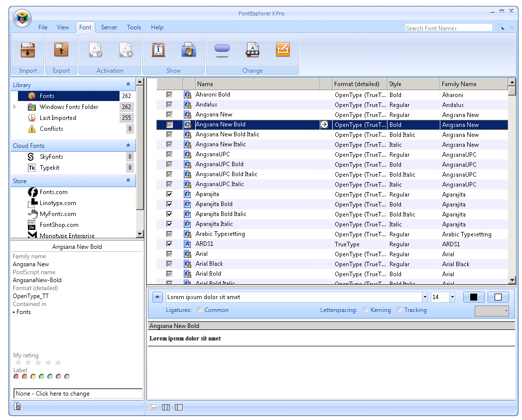Screen dimensions: 522x420
Task: Open the font size dropdown
Action: tap(452, 297)
